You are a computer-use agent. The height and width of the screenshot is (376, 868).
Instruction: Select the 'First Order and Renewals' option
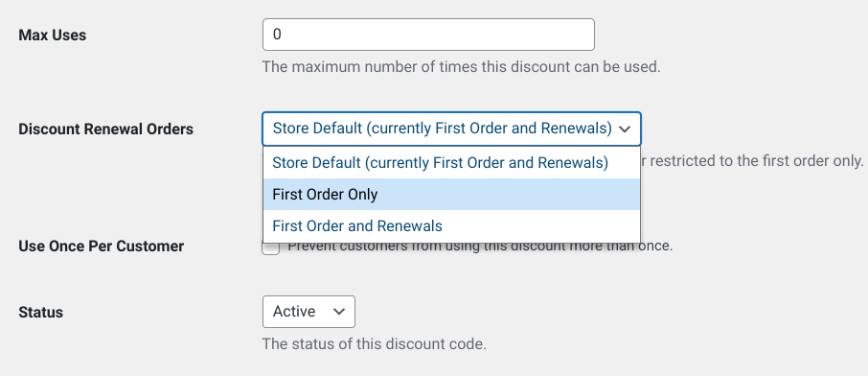451,225
